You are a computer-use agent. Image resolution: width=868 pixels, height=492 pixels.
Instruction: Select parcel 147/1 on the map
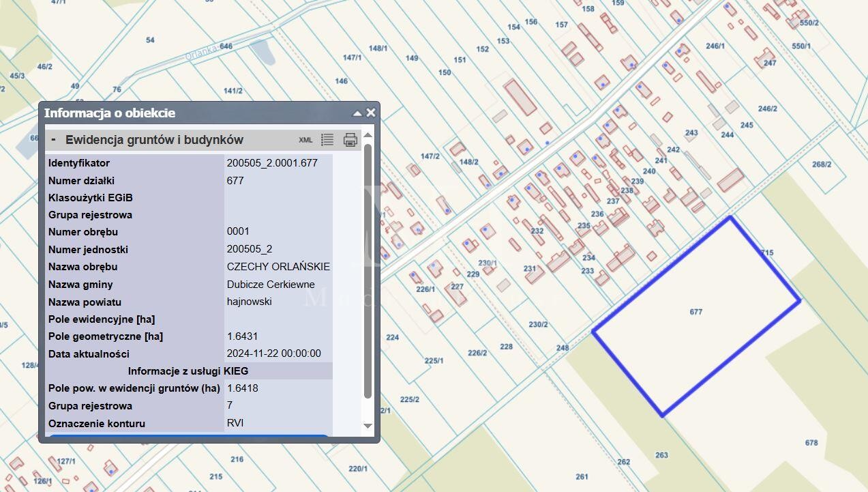(353, 58)
